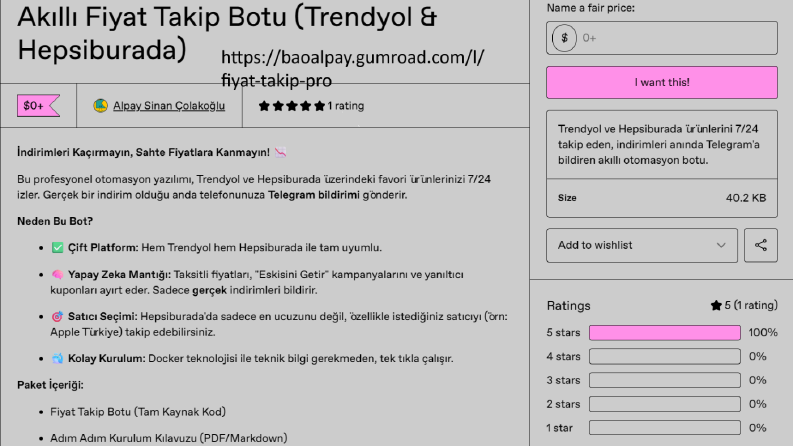Click the Adım Adım Kurulum Kılavuzu item

point(168,438)
